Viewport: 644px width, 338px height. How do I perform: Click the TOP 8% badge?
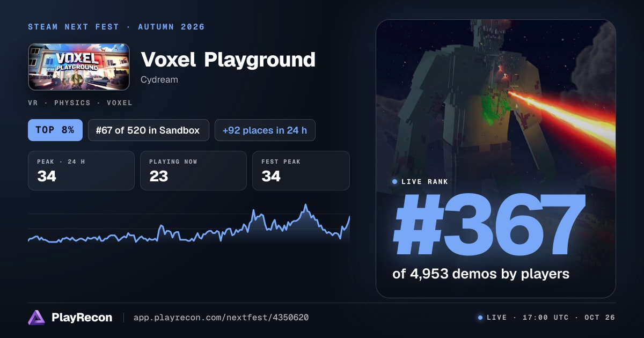point(55,130)
